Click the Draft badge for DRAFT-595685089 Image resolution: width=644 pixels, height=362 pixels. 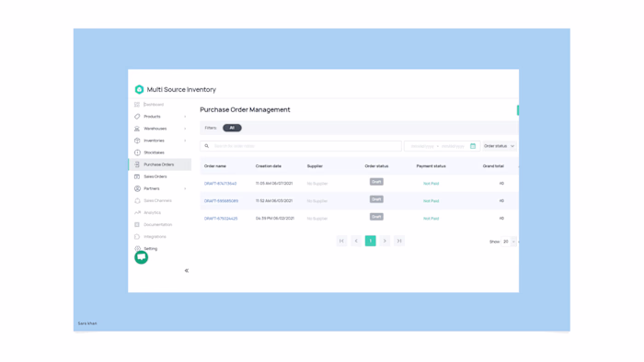click(376, 199)
